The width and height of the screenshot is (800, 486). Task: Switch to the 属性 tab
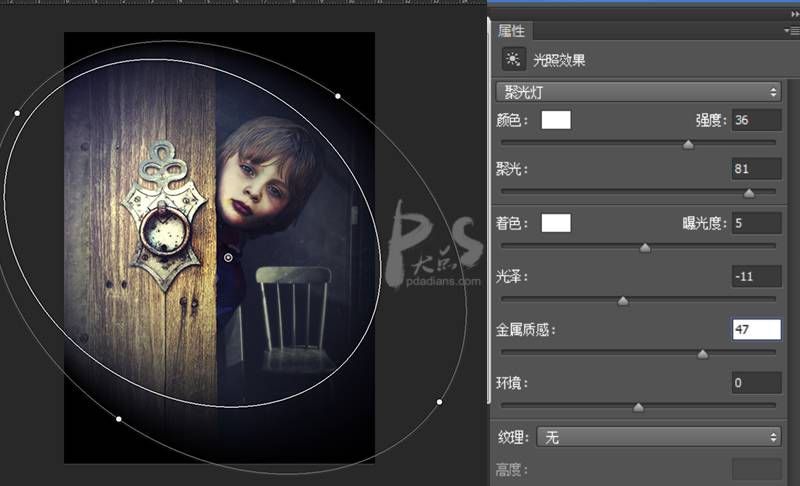[x=511, y=31]
